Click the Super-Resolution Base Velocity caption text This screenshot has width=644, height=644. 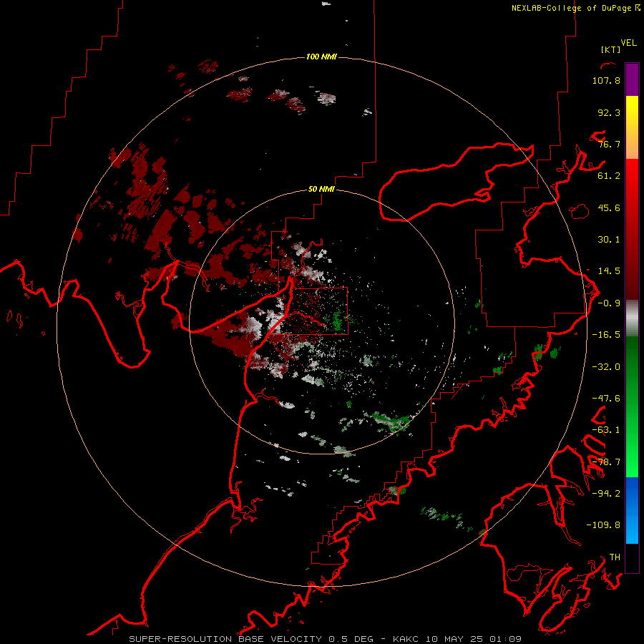coord(326,639)
